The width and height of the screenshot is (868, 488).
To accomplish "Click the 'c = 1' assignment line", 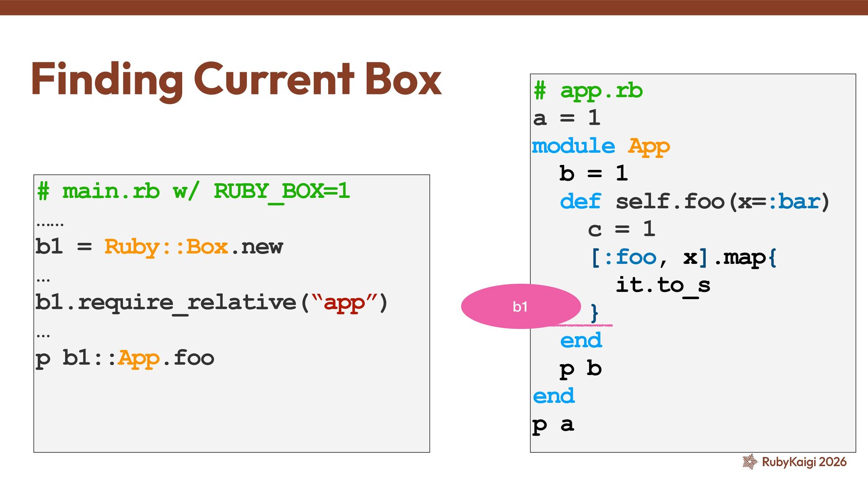I will tap(621, 229).
